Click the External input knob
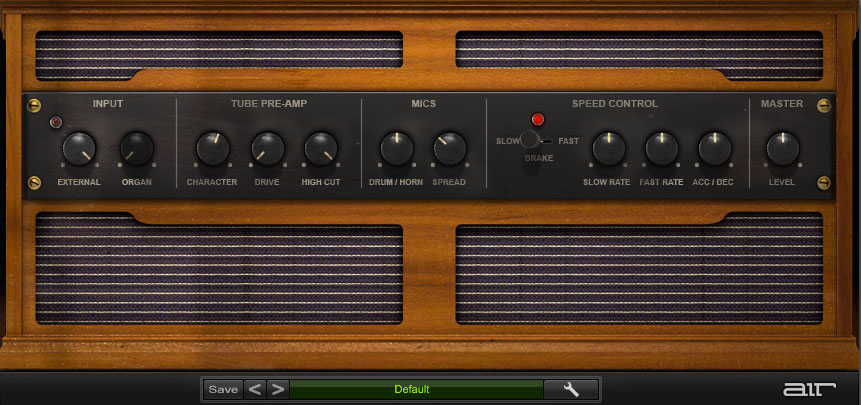Screen dimensions: 861x405 pyautogui.click(x=78, y=150)
